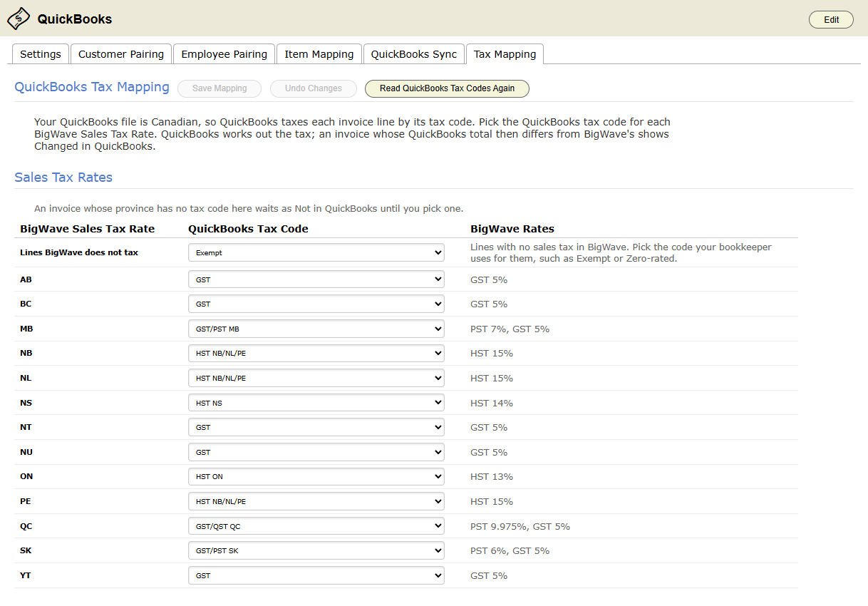Expand the QC tax code dropdown
Image resolution: width=868 pixels, height=606 pixels.
pyautogui.click(x=316, y=526)
